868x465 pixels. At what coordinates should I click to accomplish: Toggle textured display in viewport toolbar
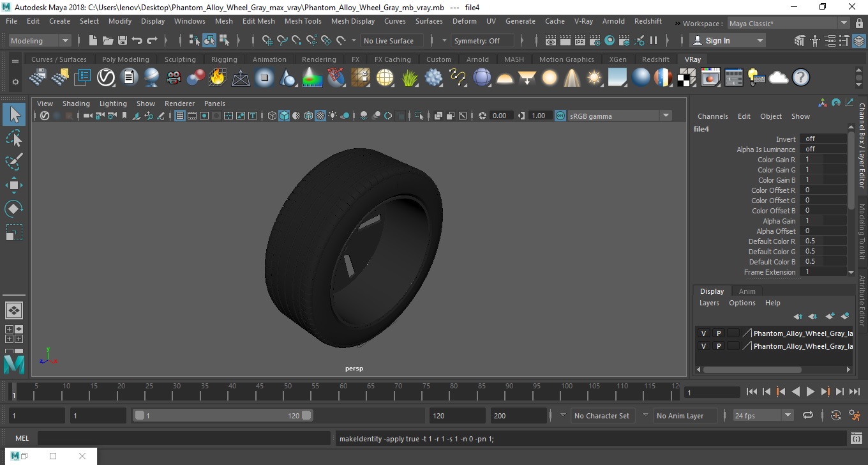click(320, 116)
